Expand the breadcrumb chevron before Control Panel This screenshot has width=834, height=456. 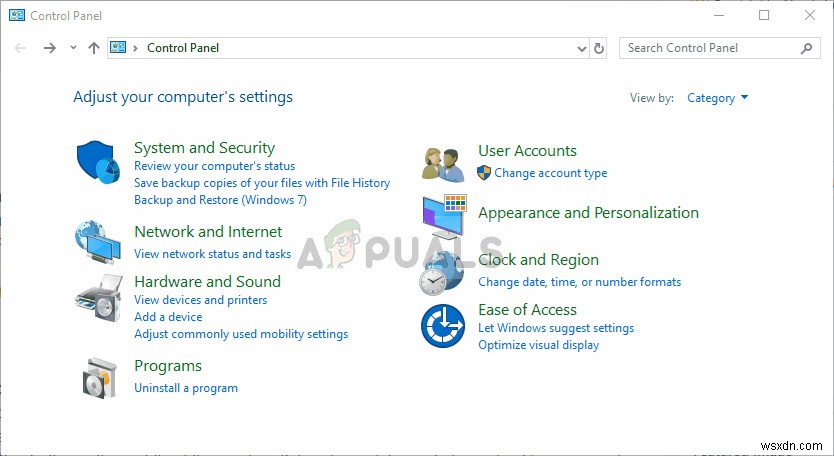[x=135, y=48]
